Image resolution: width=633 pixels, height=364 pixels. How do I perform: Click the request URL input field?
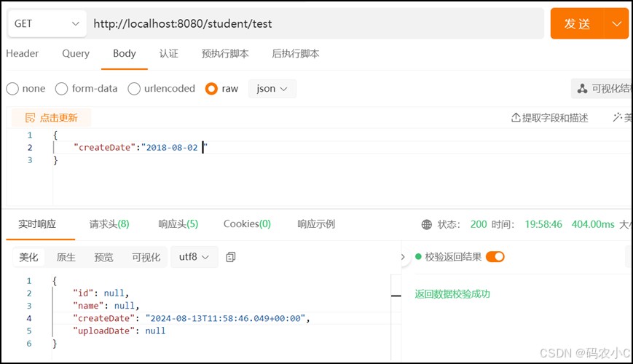pos(315,23)
